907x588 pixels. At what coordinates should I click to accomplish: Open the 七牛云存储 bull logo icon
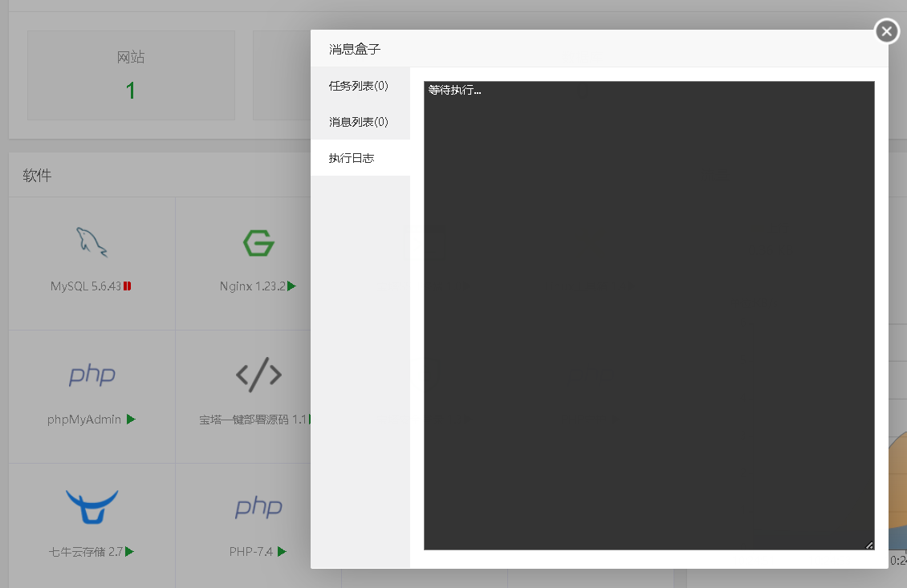(x=92, y=507)
